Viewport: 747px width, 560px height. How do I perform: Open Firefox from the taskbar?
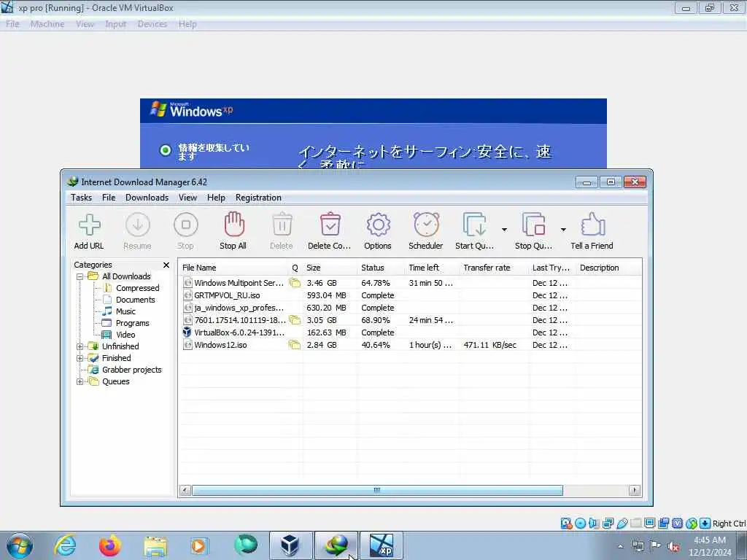click(x=110, y=545)
